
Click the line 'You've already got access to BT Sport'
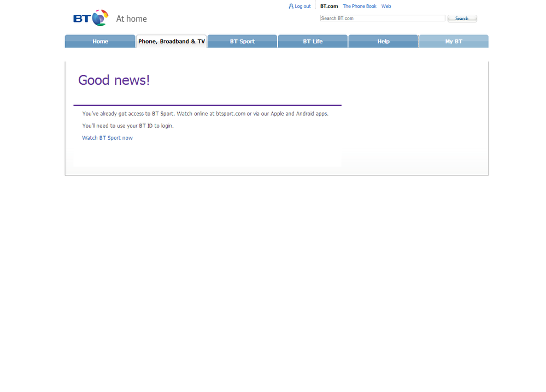(206, 114)
